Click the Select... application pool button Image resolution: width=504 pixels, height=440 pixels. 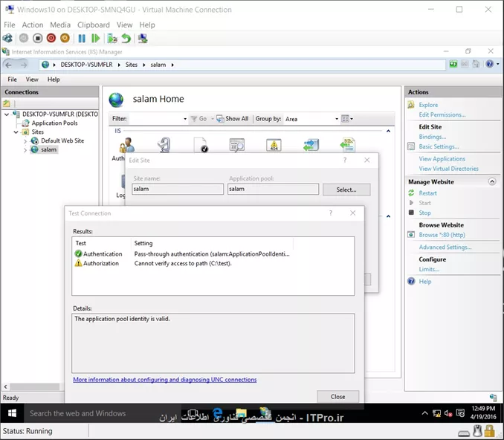click(x=346, y=190)
